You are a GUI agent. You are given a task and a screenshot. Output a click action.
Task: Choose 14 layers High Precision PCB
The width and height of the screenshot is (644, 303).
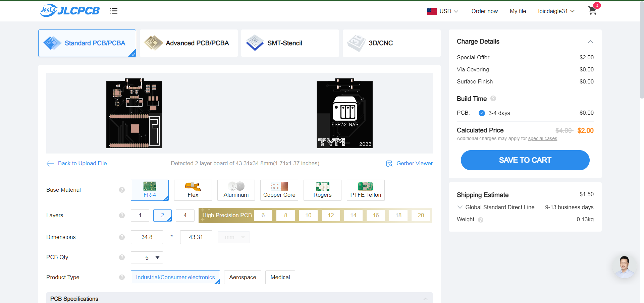point(353,215)
